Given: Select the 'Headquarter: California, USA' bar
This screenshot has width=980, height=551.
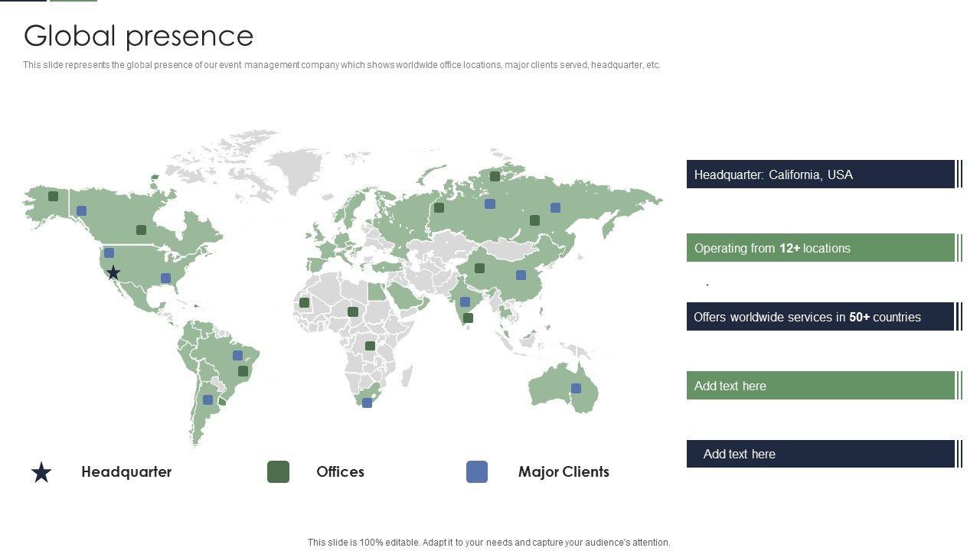Looking at the screenshot, I should [x=820, y=174].
